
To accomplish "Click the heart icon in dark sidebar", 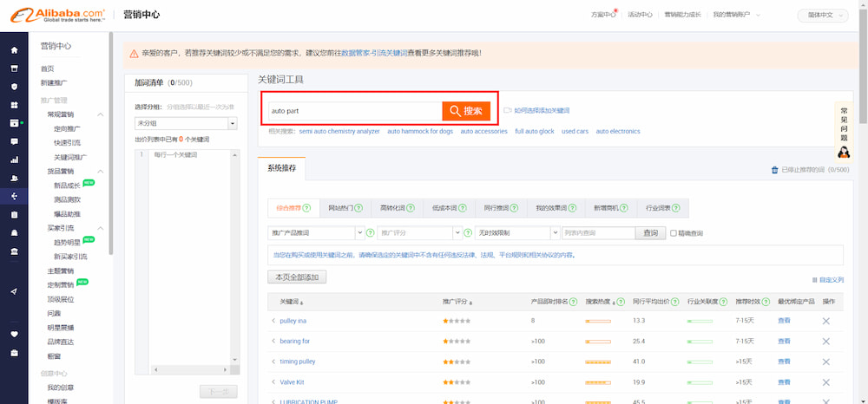I will click(15, 335).
